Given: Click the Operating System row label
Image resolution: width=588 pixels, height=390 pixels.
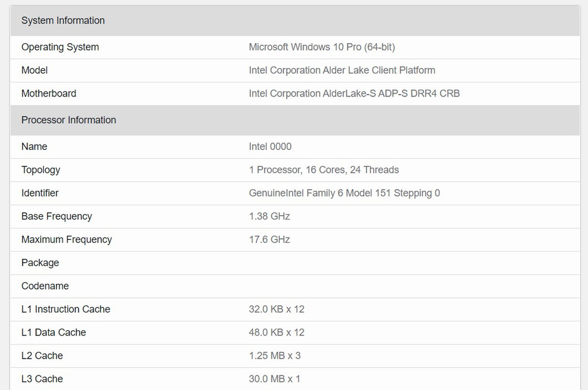Looking at the screenshot, I should click(60, 47).
